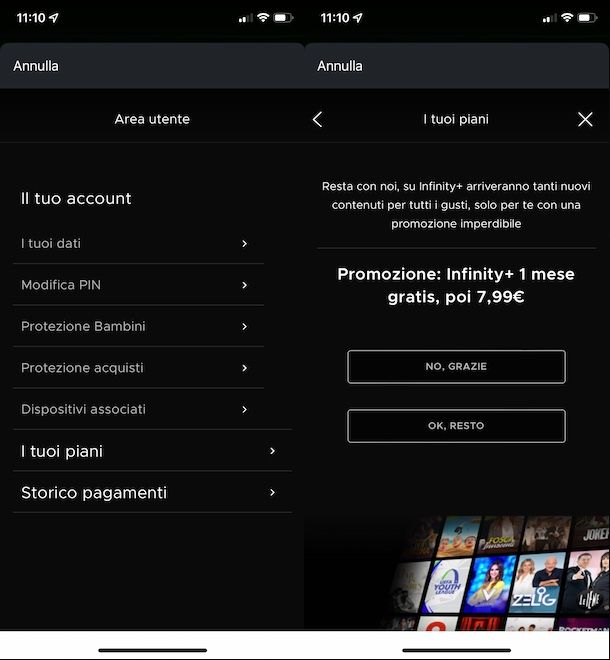610x660 pixels.
Task: Tap Annulla on the Area utente screen
Action: [x=36, y=66]
